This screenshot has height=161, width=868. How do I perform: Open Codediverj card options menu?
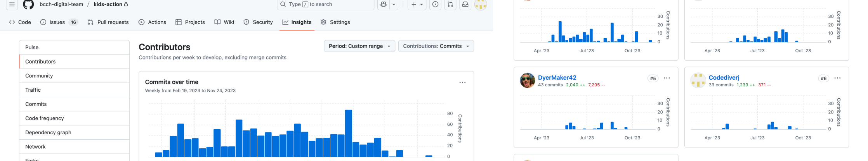(837, 78)
